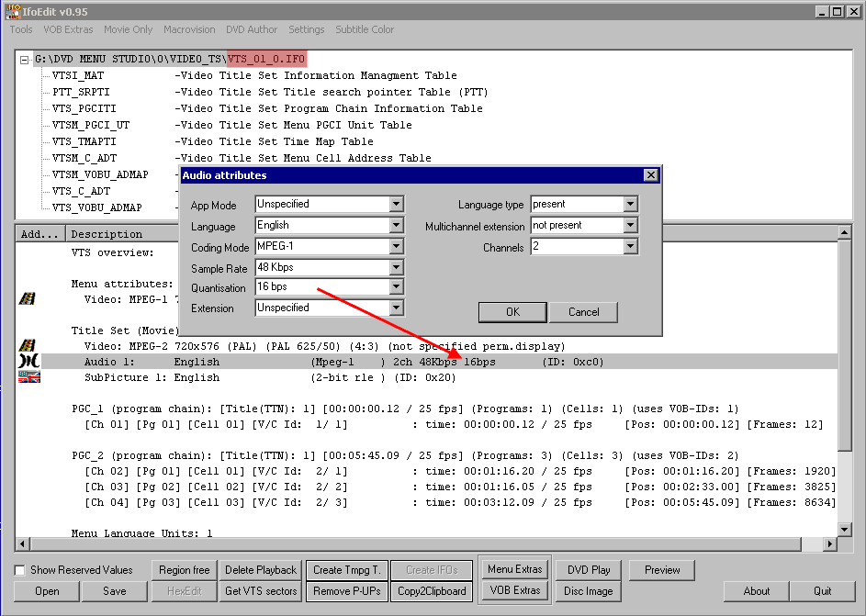This screenshot has height=616, width=866.
Task: Click the Copy2Clipboard button
Action: point(432,591)
